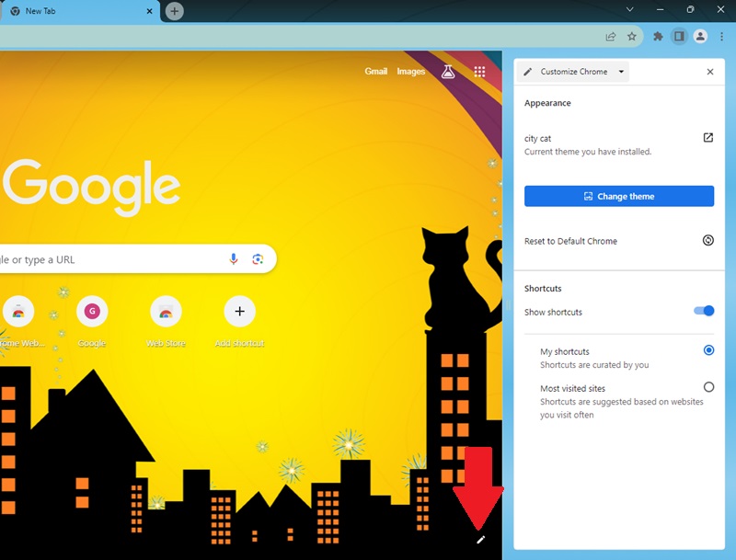
Task: Click the Change theme button
Action: click(x=619, y=196)
